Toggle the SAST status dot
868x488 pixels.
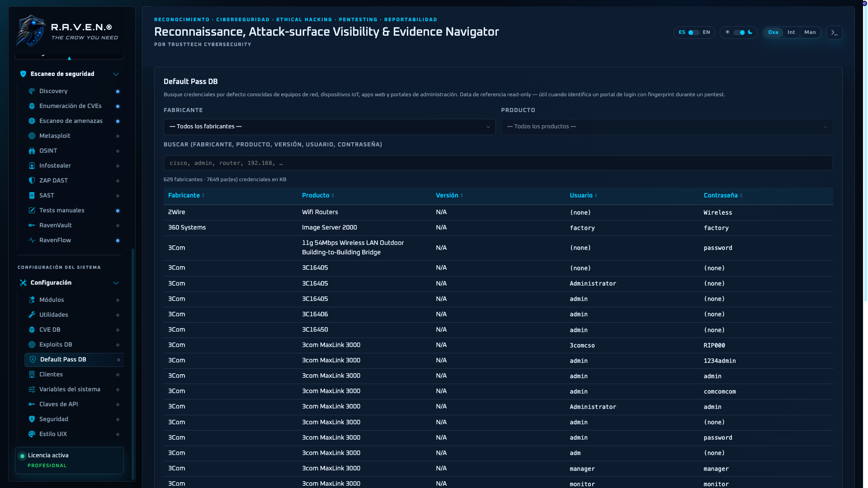118,196
